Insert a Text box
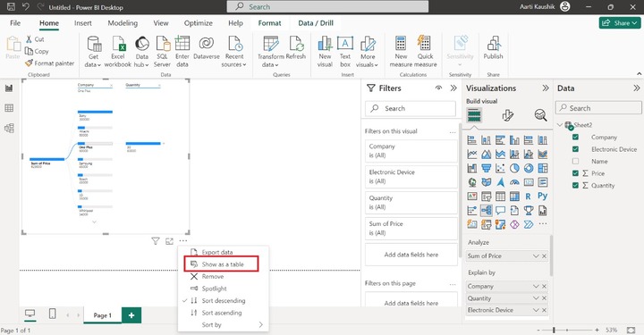 [345, 44]
